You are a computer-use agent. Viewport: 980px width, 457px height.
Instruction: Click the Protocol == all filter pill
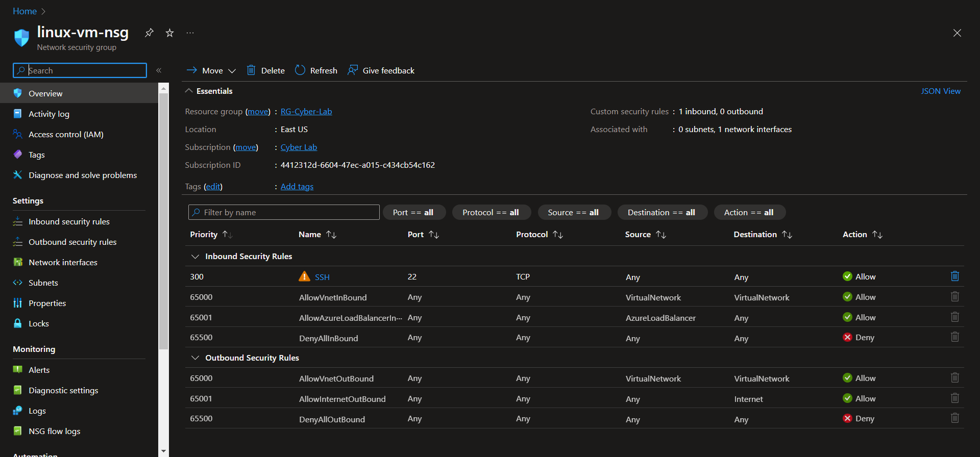491,212
